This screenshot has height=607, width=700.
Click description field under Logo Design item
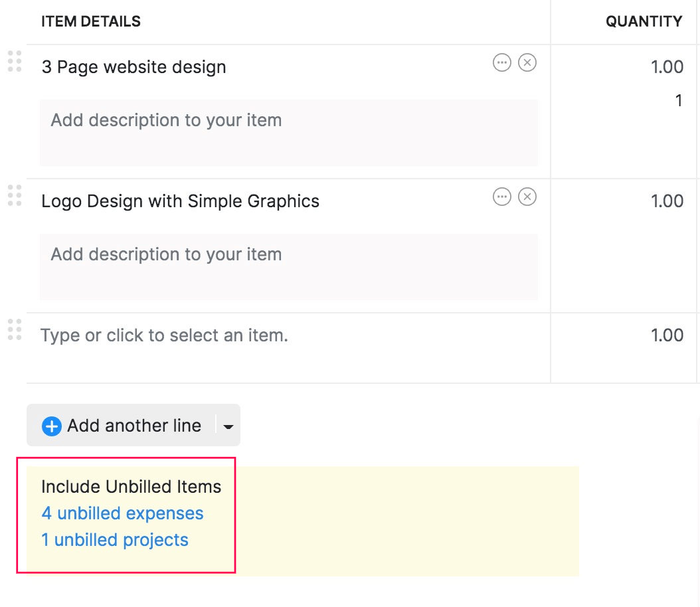pyautogui.click(x=289, y=267)
